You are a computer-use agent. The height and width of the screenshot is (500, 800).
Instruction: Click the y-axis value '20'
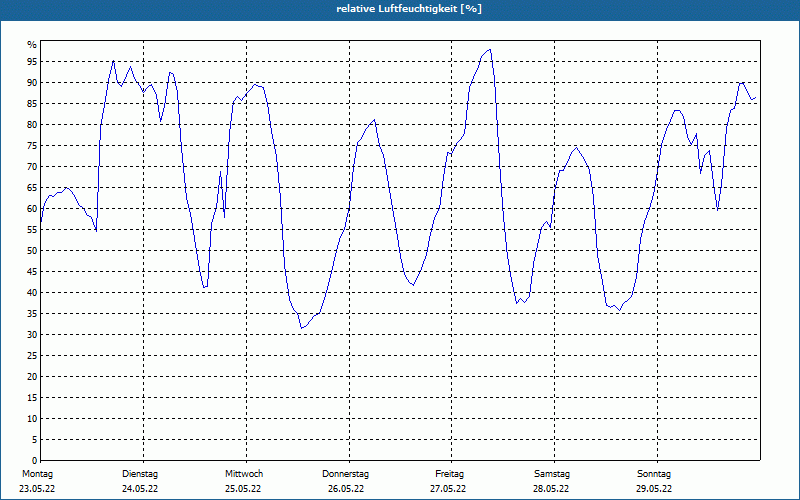pos(32,377)
